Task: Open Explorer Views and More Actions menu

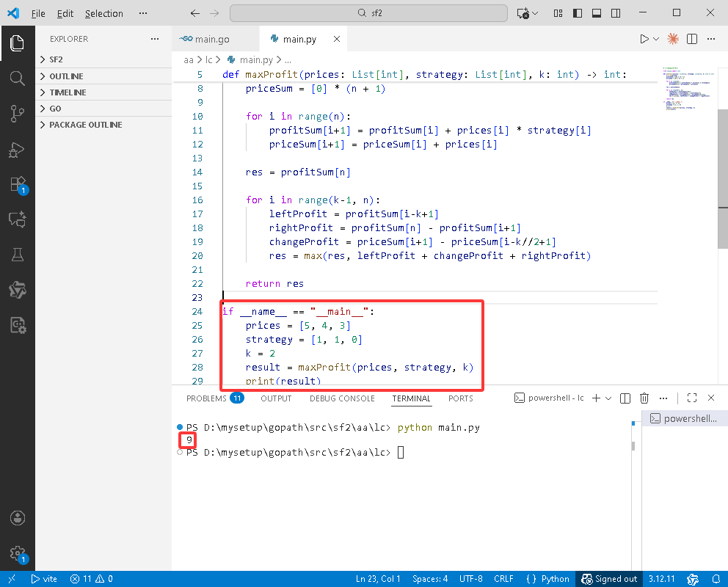Action: coord(155,39)
